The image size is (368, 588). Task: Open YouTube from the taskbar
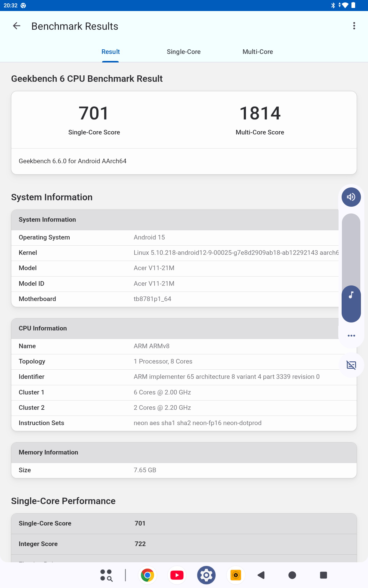coord(177,575)
